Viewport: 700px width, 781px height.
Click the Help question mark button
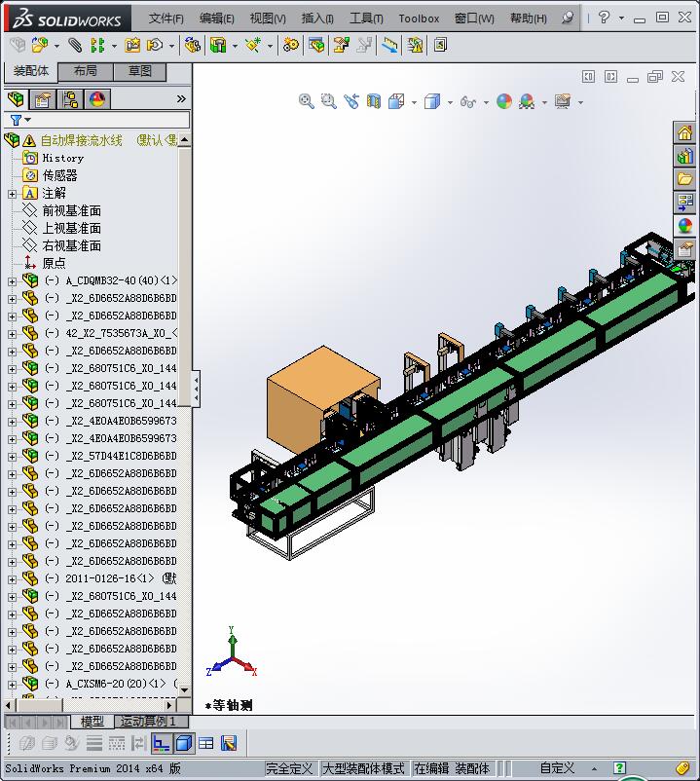(x=604, y=18)
